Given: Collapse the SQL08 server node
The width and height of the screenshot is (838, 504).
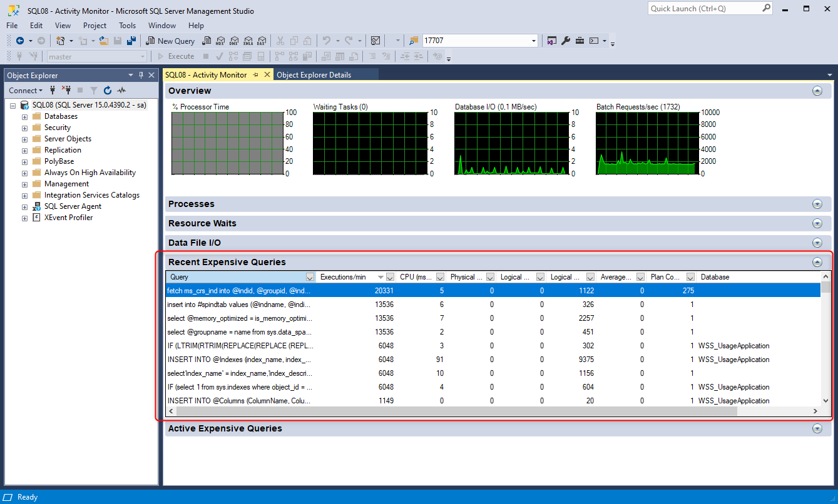Looking at the screenshot, I should point(13,105).
